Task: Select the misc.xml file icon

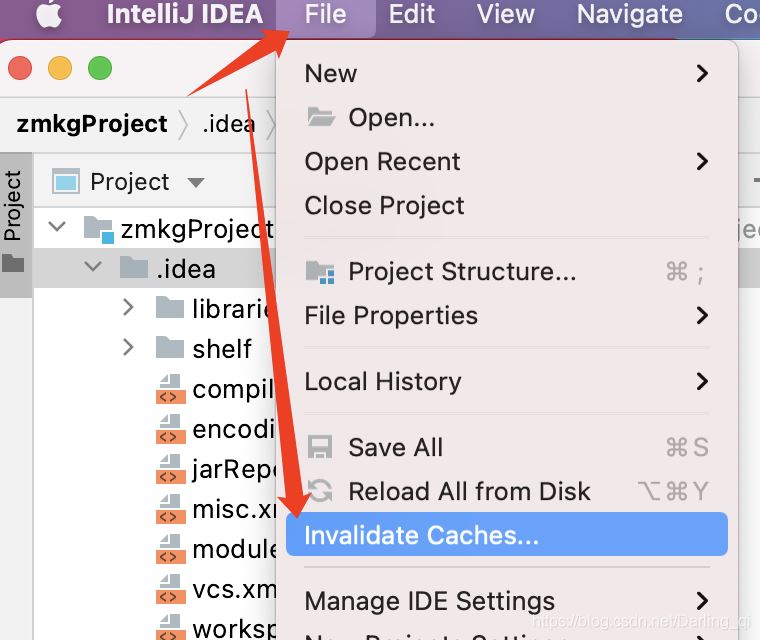Action: [171, 509]
